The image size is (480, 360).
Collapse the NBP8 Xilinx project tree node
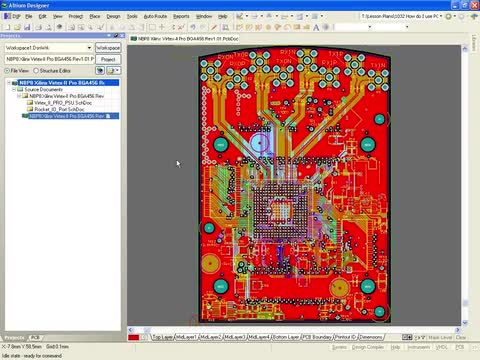(x=9, y=83)
